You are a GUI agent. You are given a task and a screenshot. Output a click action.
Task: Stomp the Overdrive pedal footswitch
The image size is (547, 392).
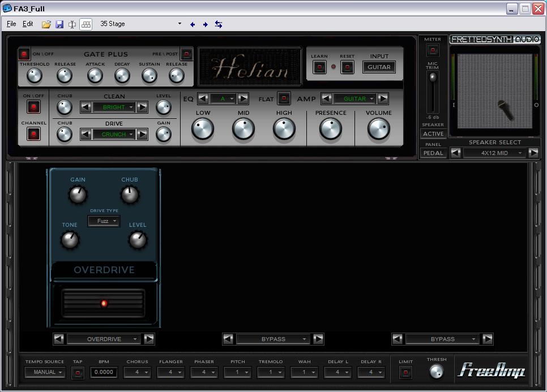coord(104,303)
